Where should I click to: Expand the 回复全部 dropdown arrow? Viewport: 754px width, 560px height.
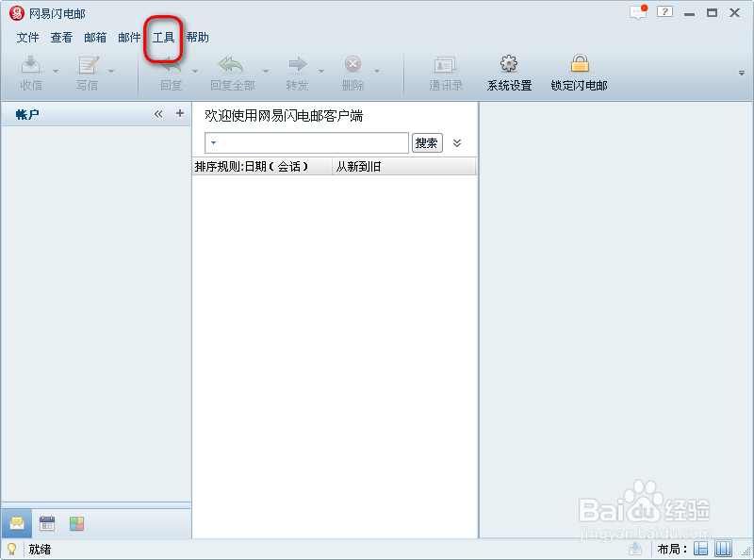click(x=266, y=72)
